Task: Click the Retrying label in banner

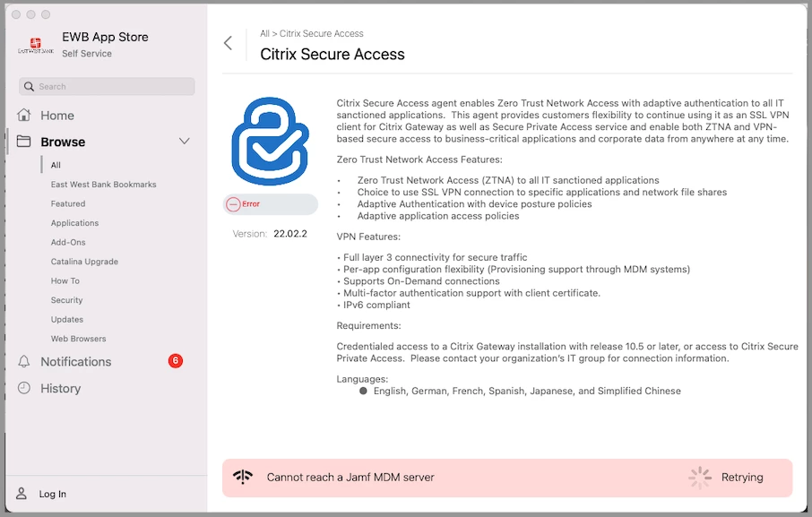Action: coord(742,478)
